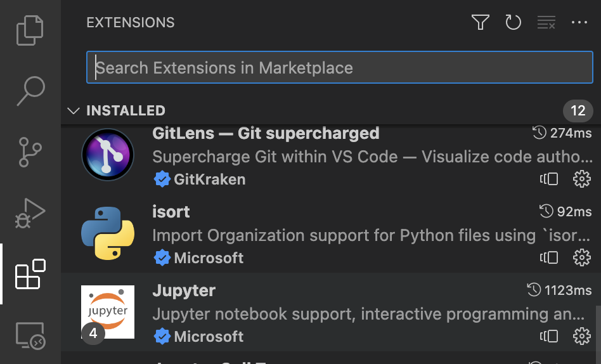Image resolution: width=601 pixels, height=364 pixels.
Task: Open the Search view in activity bar
Action: (30, 91)
